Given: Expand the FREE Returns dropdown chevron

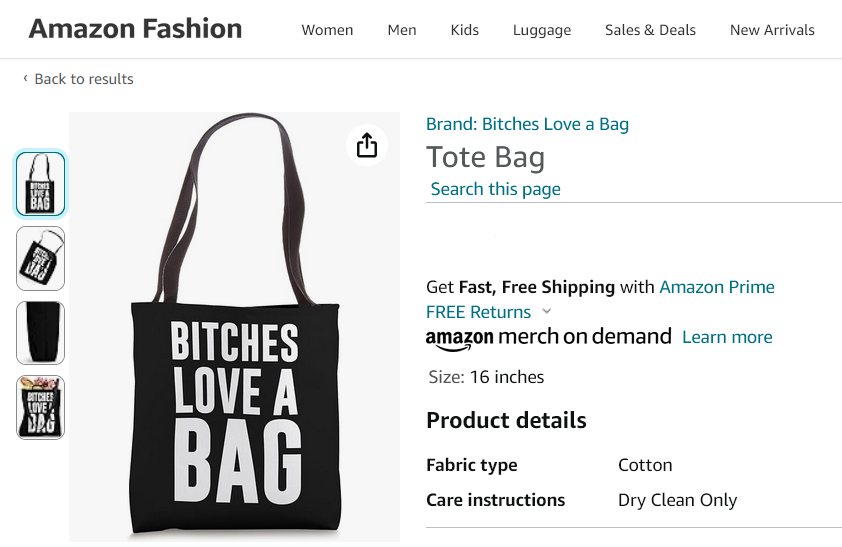Looking at the screenshot, I should click(x=546, y=312).
